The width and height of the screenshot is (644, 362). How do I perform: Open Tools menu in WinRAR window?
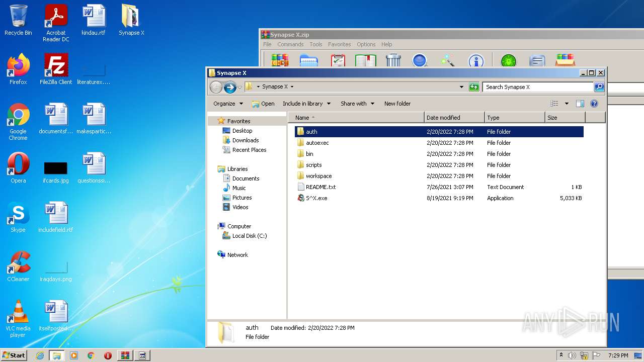[316, 44]
